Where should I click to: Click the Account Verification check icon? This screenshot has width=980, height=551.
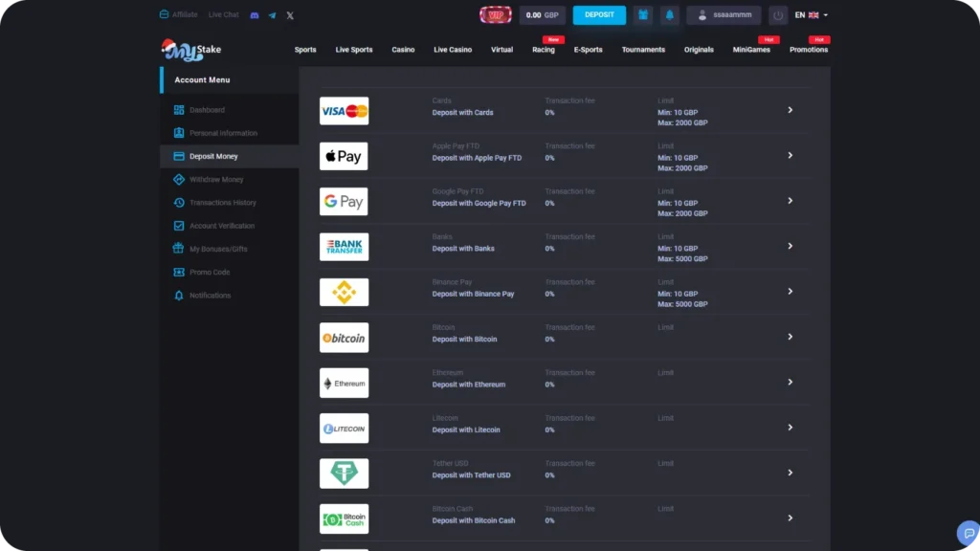[179, 226]
